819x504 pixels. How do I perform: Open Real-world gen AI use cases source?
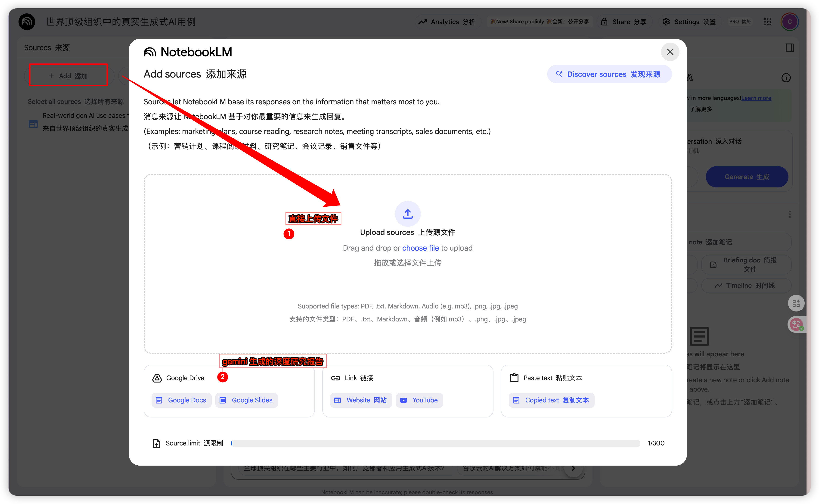tap(85, 122)
